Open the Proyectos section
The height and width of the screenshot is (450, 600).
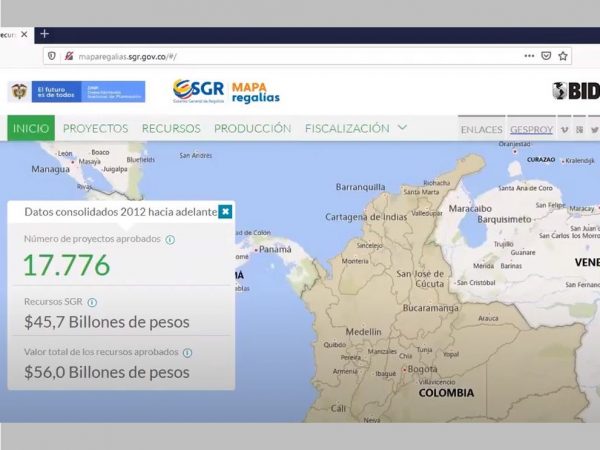click(x=95, y=128)
